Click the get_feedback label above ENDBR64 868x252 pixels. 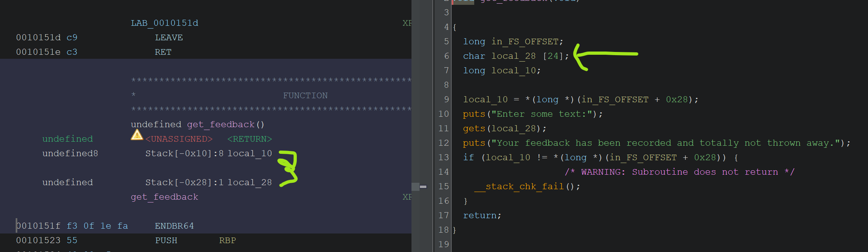(x=164, y=197)
